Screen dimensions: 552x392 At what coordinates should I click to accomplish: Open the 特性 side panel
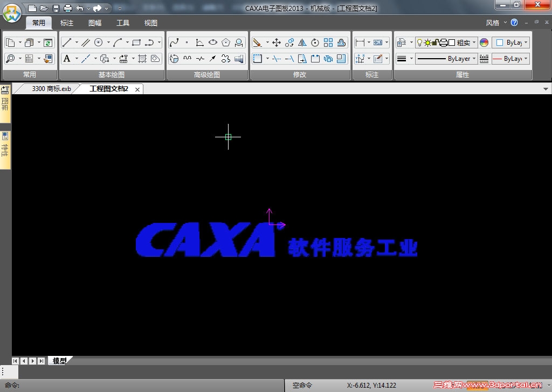pyautogui.click(x=5, y=149)
